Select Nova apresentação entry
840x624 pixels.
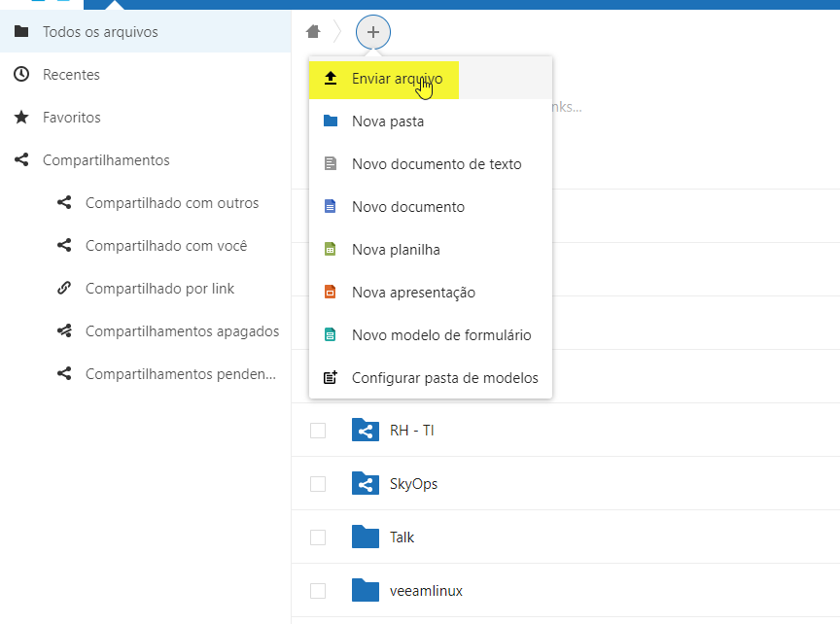[430, 293]
